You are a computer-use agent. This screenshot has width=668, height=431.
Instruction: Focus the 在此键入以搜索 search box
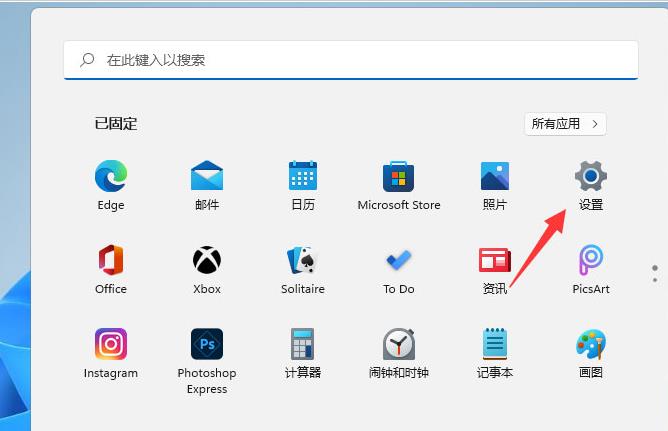[351, 60]
